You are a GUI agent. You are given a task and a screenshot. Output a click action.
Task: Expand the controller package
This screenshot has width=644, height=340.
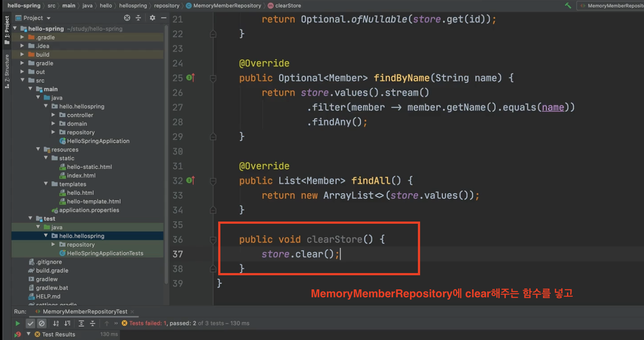coord(53,115)
